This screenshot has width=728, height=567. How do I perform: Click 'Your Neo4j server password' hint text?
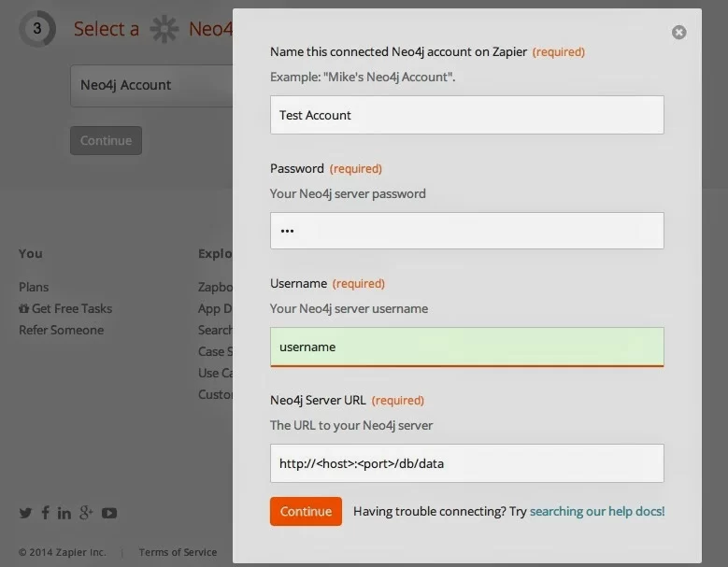point(348,193)
